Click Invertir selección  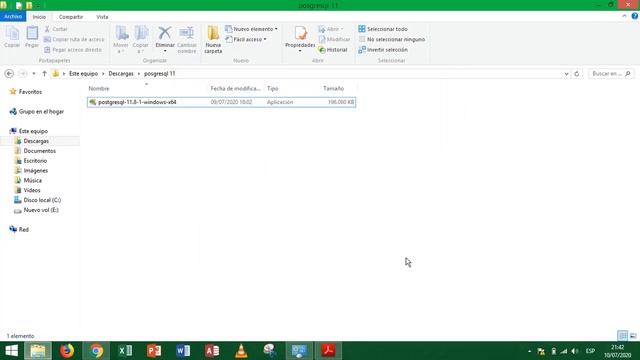[x=383, y=49]
